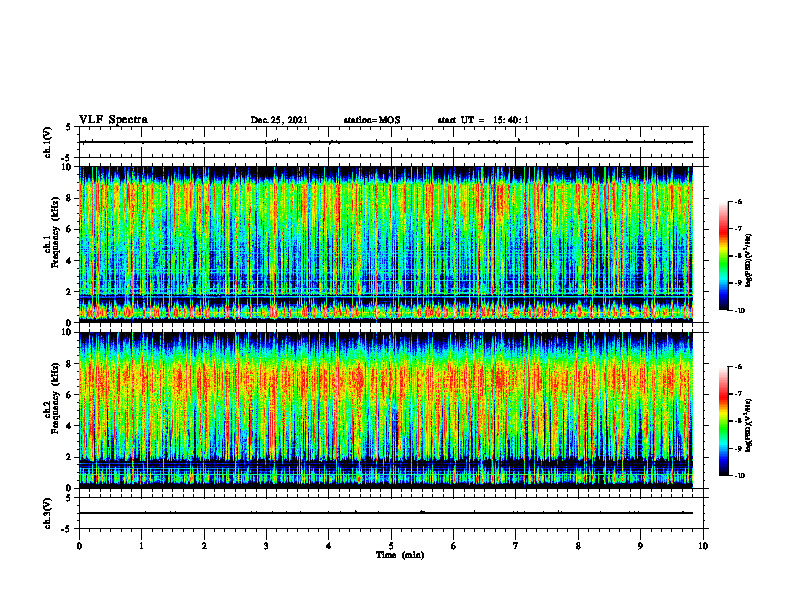
Task: Click the "-10" label on the ch.1 color bar
Action: click(x=740, y=311)
